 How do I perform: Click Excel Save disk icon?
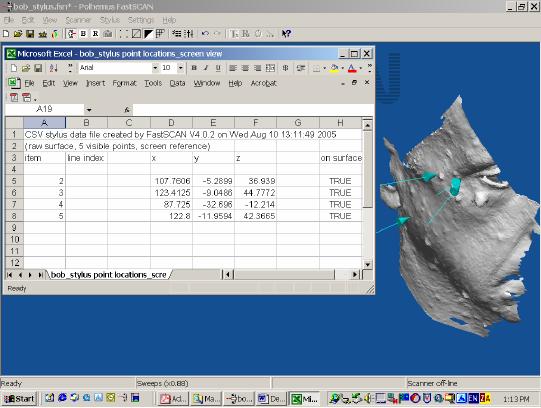[x=38, y=68]
